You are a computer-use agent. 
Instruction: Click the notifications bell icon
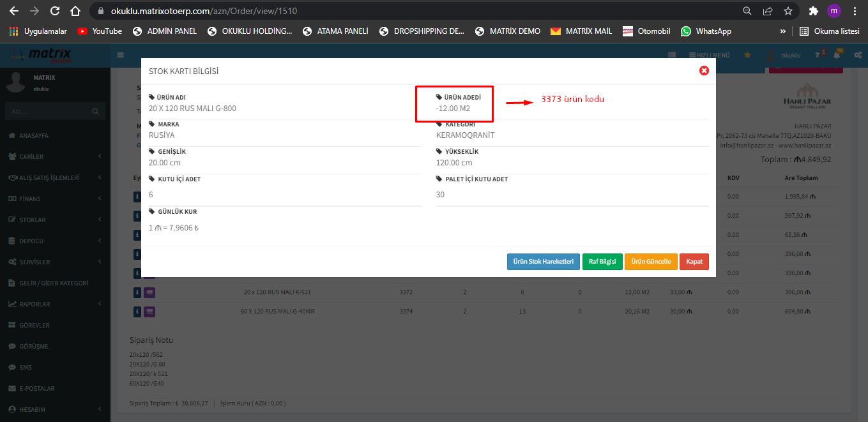pos(837,56)
